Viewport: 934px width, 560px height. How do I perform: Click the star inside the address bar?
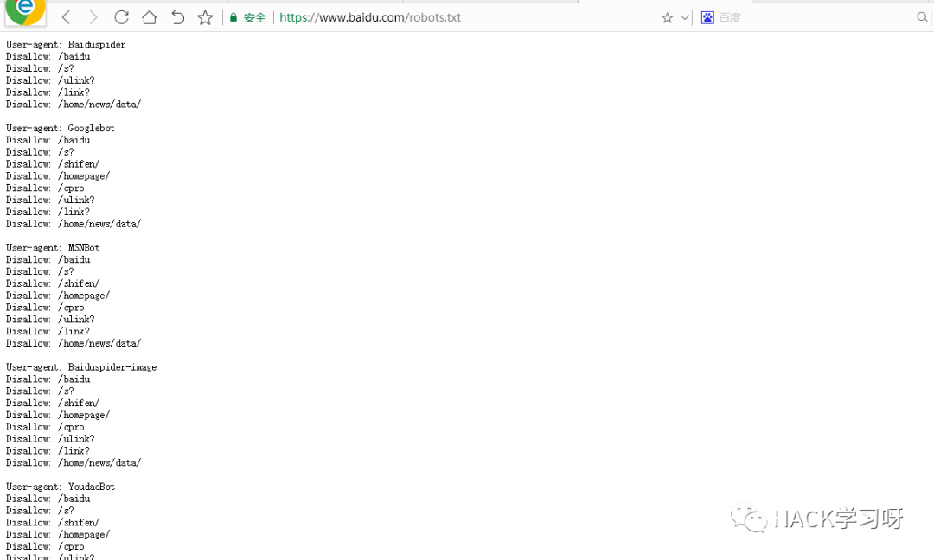click(667, 18)
